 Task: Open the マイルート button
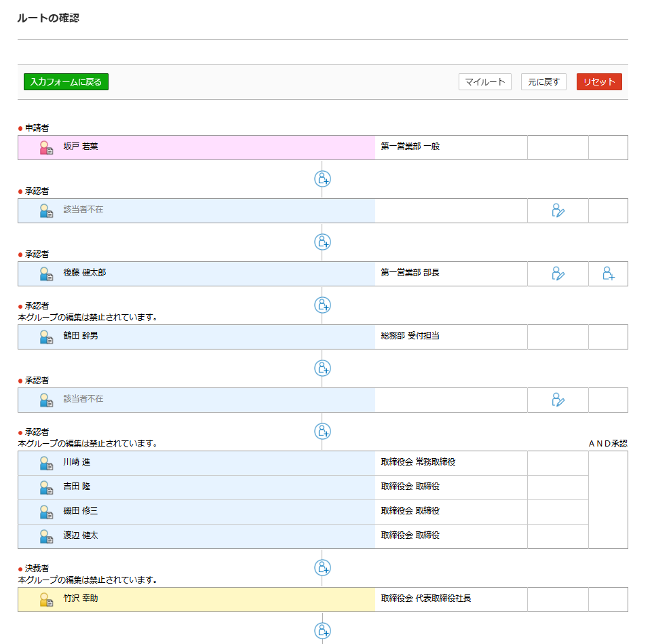tap(484, 82)
